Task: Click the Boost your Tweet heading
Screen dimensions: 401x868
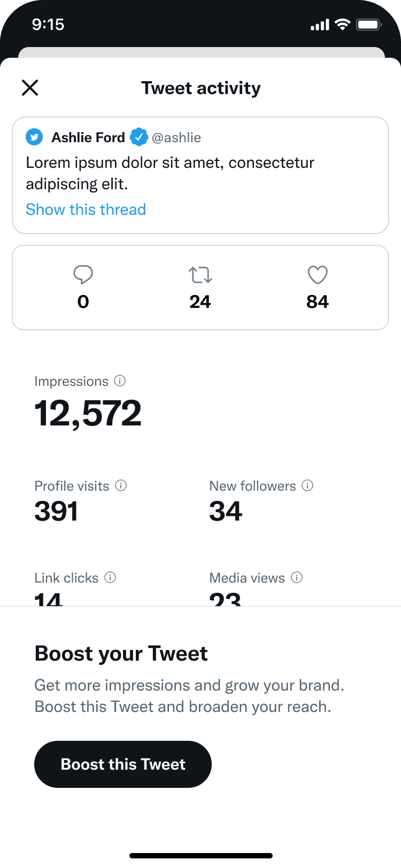Action: [121, 653]
